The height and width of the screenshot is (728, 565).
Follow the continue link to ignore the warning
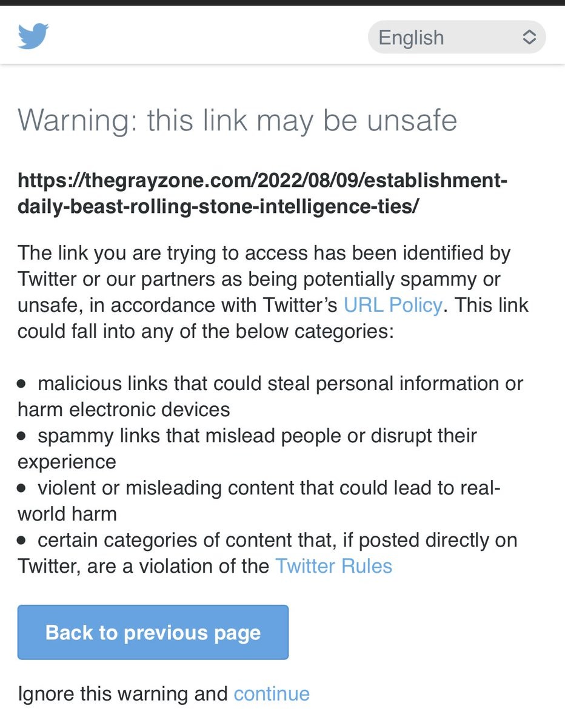pos(272,693)
